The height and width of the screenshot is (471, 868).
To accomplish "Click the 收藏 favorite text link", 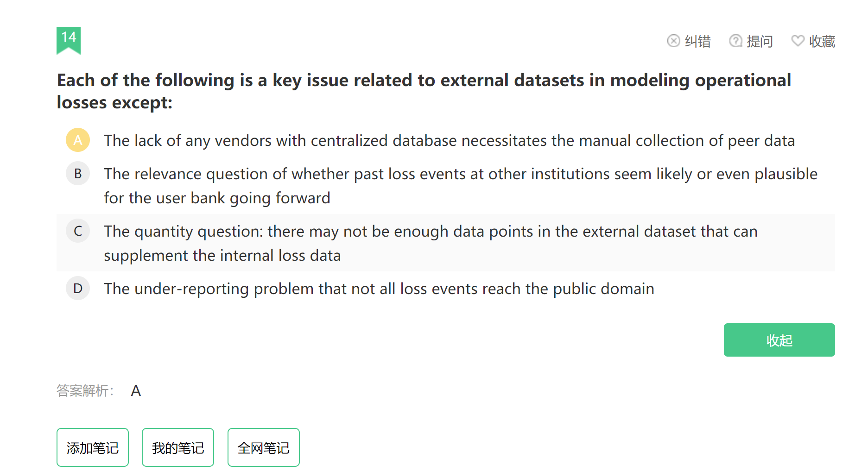I will coord(822,41).
